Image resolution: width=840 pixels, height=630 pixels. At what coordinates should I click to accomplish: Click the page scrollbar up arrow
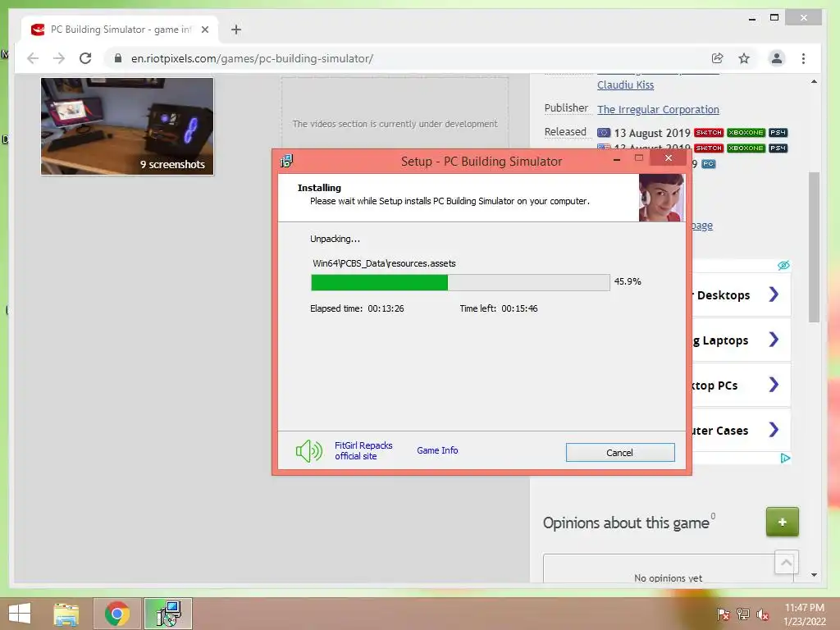[814, 81]
